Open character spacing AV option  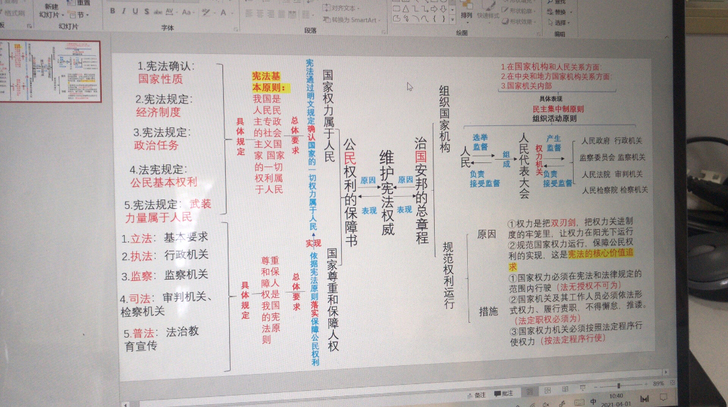click(x=170, y=12)
